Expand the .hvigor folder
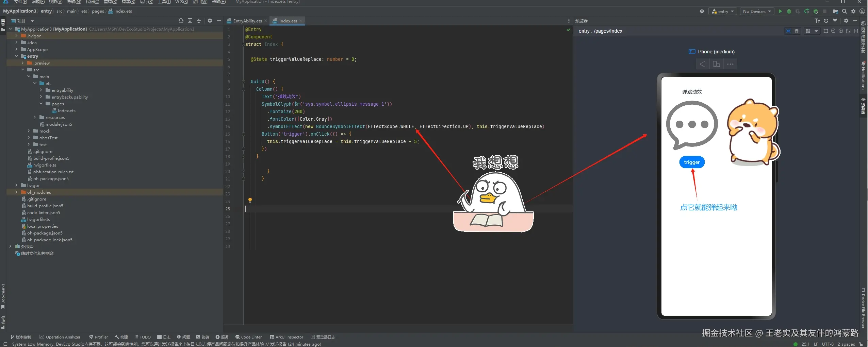Screen dimensions: 868x347 pyautogui.click(x=16, y=36)
